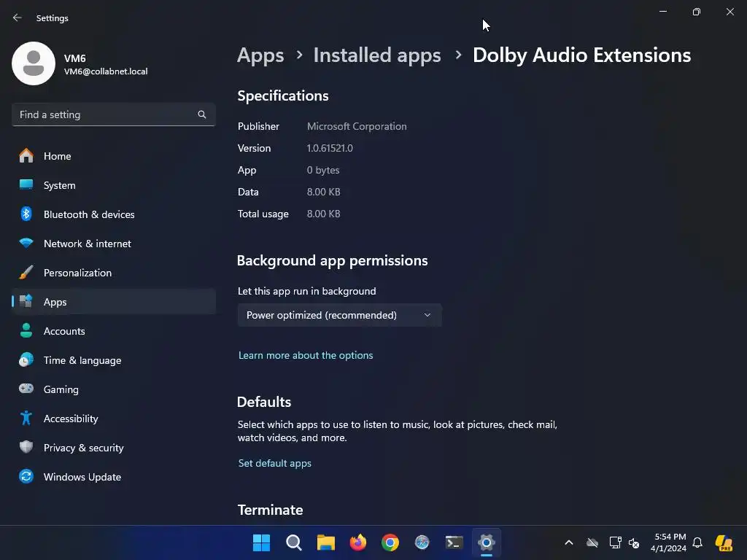Click the globe app icon on taskbar
This screenshot has width=747, height=560.
(422, 542)
